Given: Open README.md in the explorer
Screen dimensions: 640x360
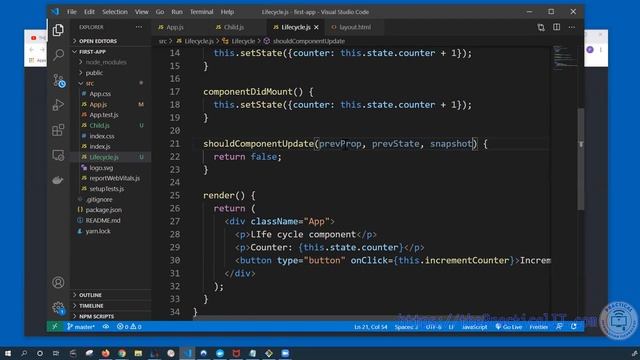Looking at the screenshot, I should pos(111,220).
